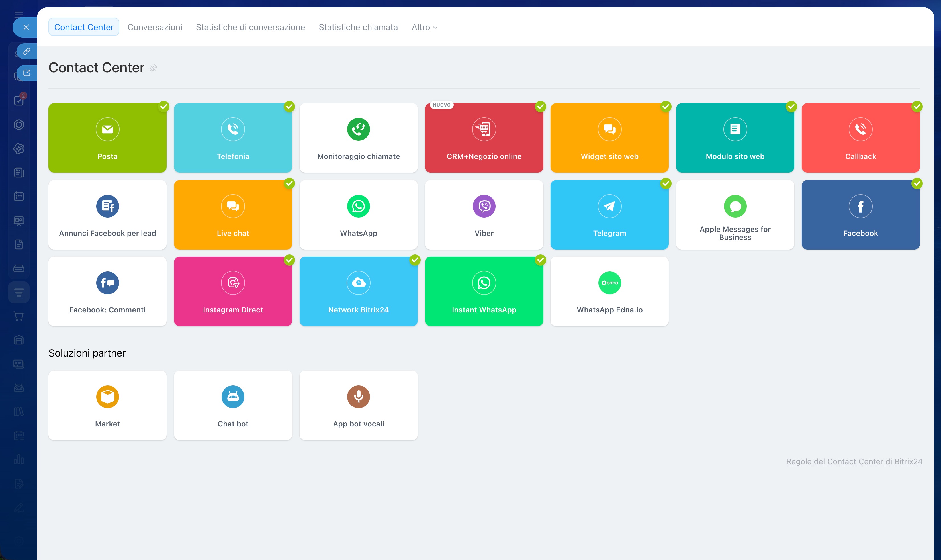Click the shopping cart icon in sidebar
Viewport: 941px width, 560px height.
click(x=19, y=316)
